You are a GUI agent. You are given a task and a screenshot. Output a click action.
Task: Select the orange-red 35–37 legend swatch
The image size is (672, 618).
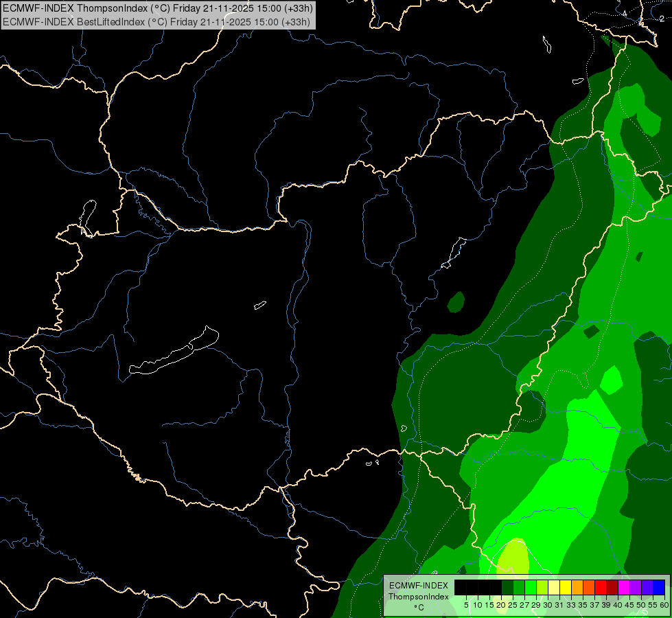point(588,587)
